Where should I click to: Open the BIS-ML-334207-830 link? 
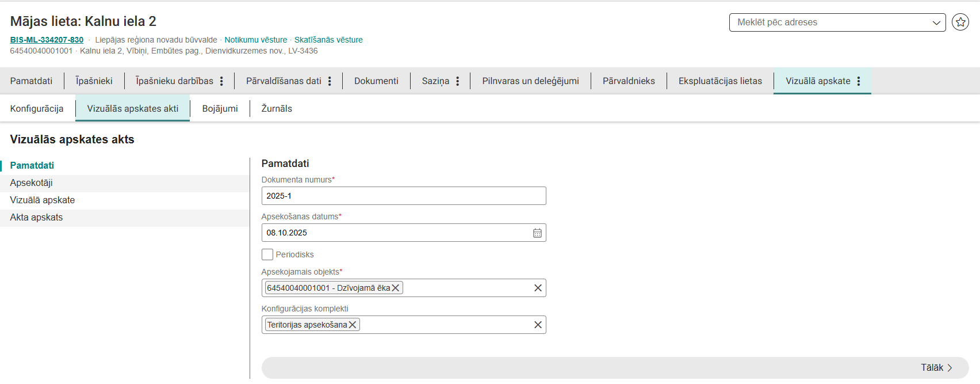47,40
